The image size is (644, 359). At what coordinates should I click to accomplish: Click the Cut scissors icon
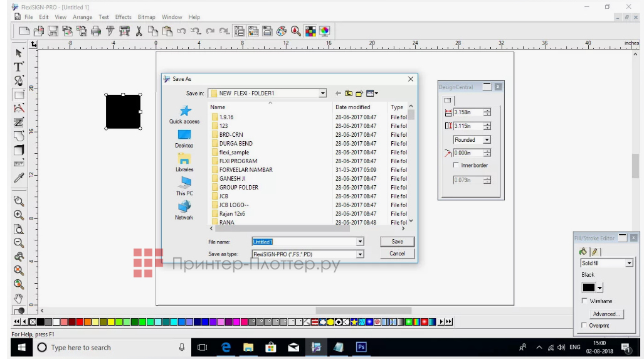pyautogui.click(x=139, y=31)
